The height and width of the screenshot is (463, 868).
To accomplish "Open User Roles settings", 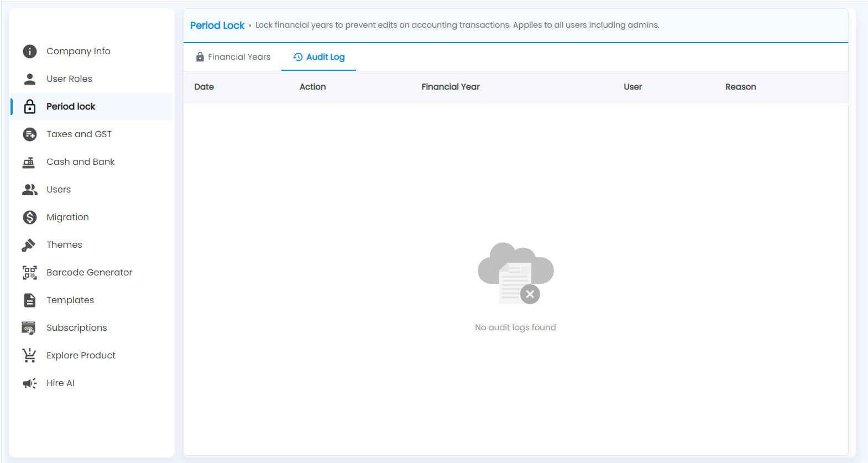I will pos(92,79).
